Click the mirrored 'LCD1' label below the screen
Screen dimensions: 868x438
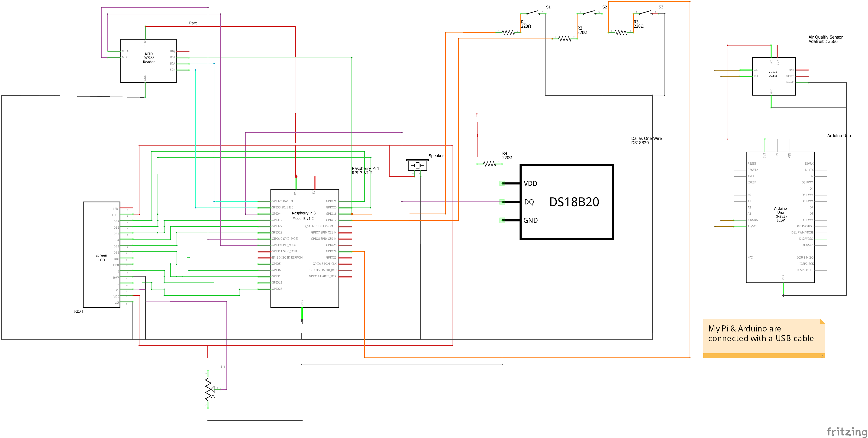click(x=78, y=311)
